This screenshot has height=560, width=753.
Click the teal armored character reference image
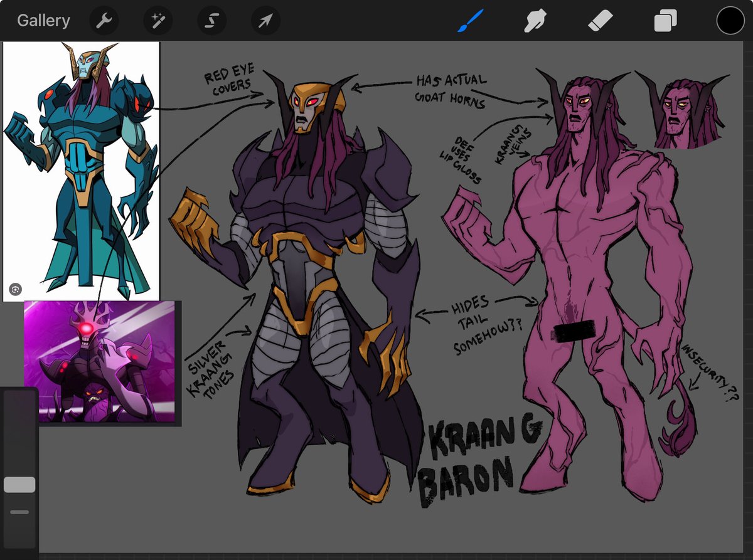pyautogui.click(x=81, y=171)
